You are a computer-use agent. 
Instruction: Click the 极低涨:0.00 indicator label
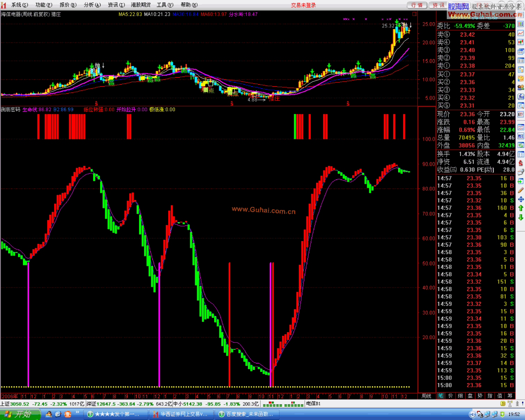click(162, 110)
